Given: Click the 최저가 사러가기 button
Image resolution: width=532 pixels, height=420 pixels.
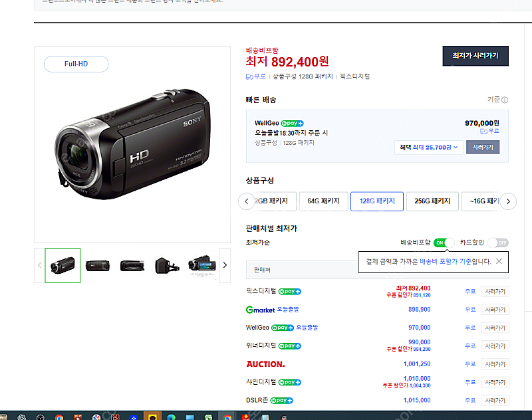Looking at the screenshot, I should point(475,56).
